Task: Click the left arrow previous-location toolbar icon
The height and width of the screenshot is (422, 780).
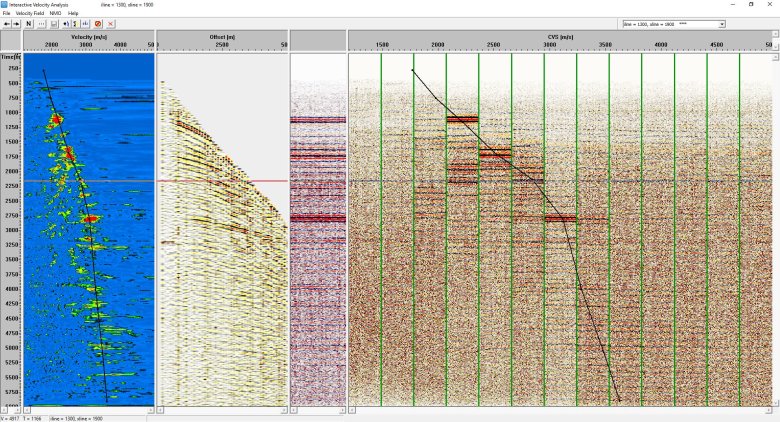Action: [7, 23]
